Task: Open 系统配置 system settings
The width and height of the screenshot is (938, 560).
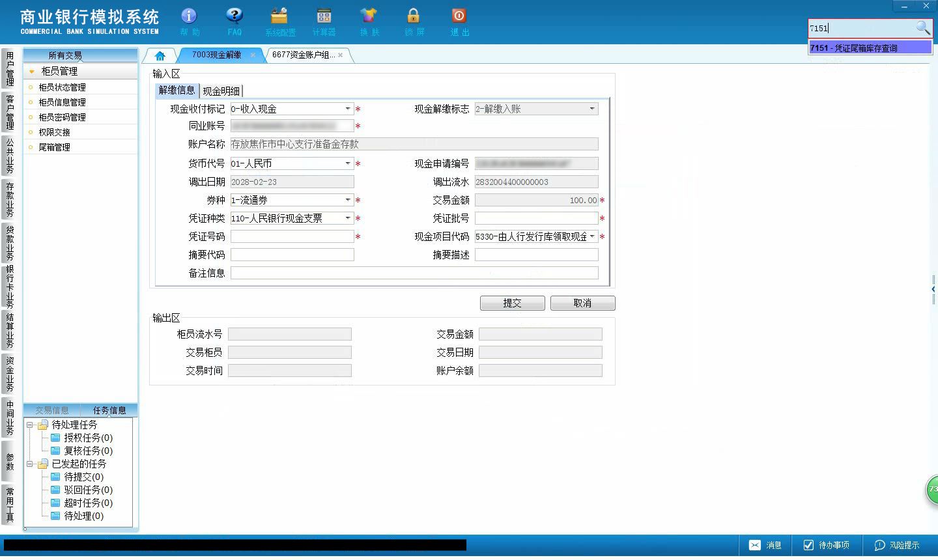Action: pos(280,21)
